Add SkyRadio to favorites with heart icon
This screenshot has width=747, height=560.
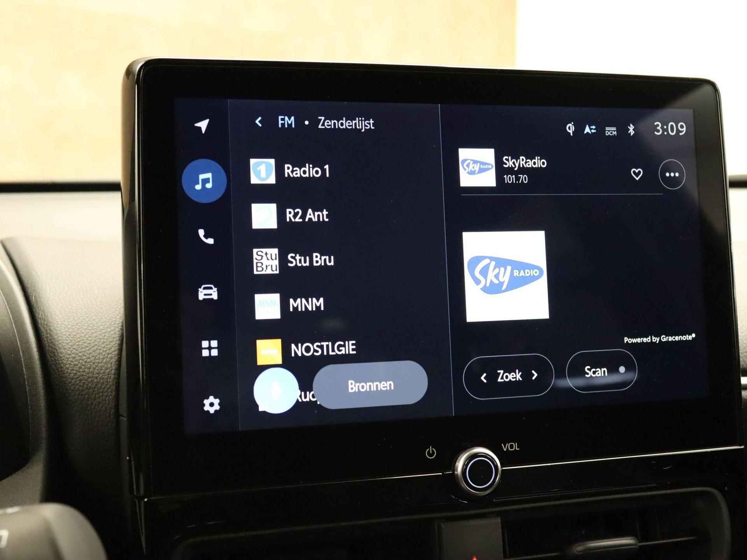tap(637, 173)
